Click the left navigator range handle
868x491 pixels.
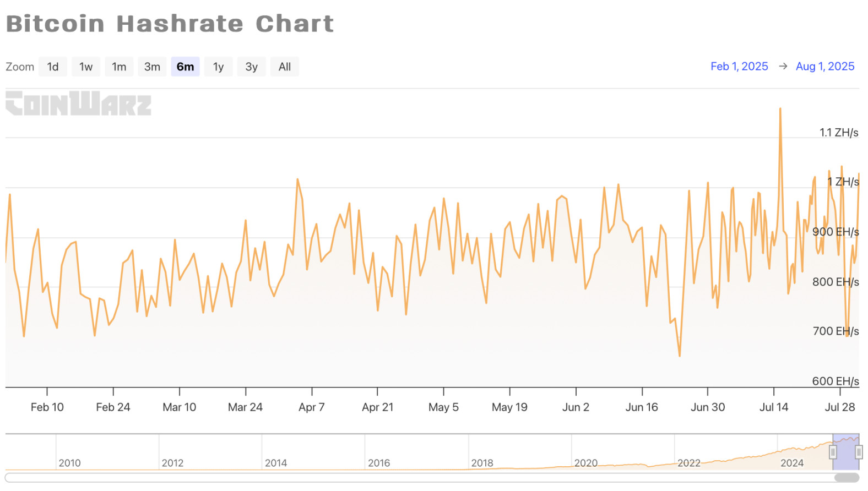pyautogui.click(x=833, y=452)
